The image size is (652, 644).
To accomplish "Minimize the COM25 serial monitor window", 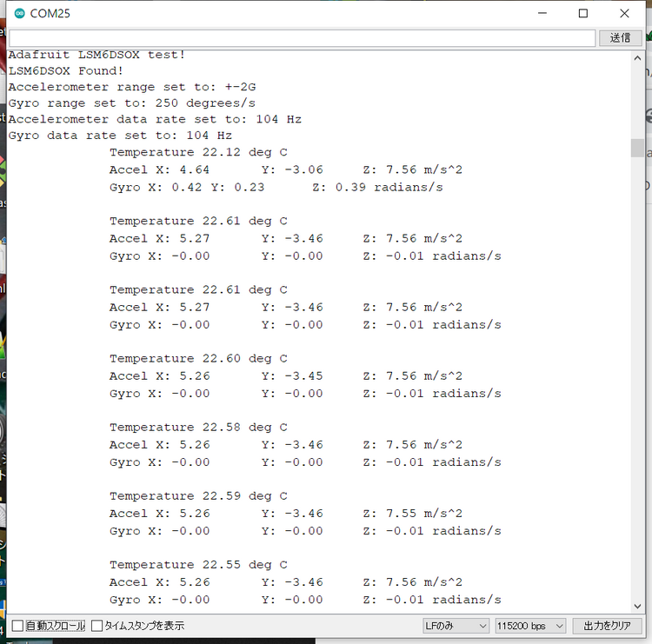I will pyautogui.click(x=542, y=13).
